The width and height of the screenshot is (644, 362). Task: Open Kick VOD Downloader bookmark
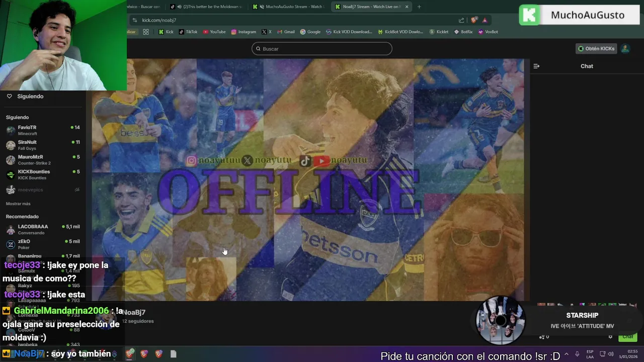click(x=349, y=32)
